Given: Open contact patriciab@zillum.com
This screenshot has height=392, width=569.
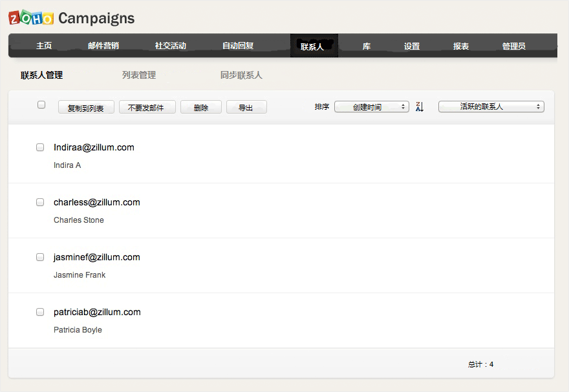Looking at the screenshot, I should click(x=97, y=312).
